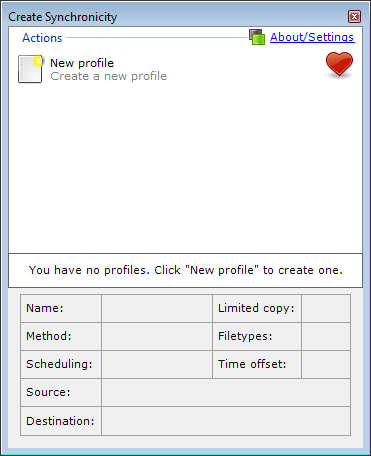Viewport: 371px width, 456px height.
Task: Click "Create a new profile" description text
Action: point(108,76)
